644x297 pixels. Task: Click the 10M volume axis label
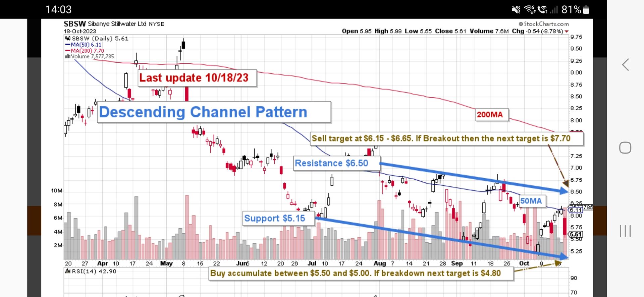tap(57, 191)
